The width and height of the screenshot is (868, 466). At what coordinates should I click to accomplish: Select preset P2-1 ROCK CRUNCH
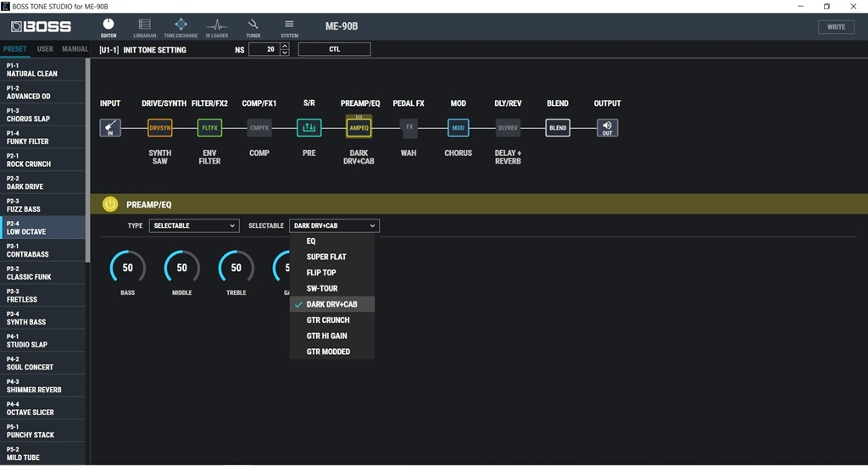point(42,160)
